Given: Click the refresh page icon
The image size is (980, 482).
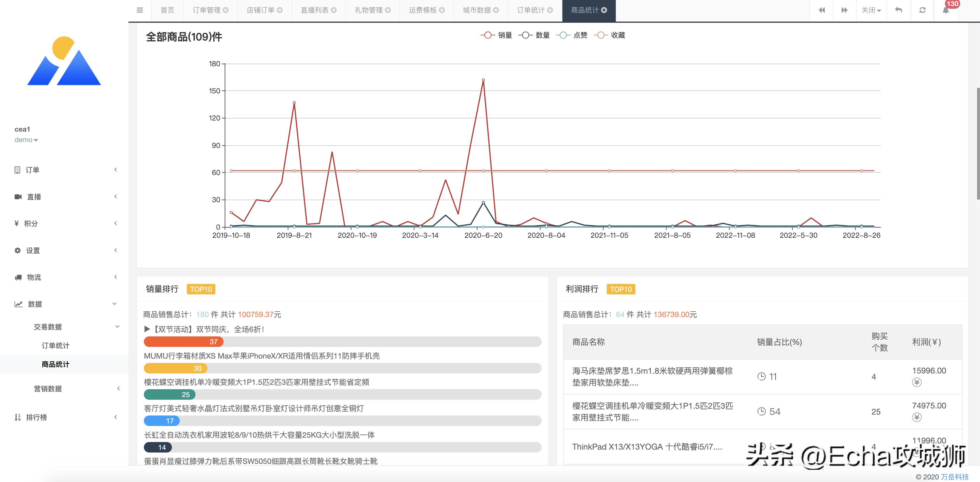Looking at the screenshot, I should click(922, 10).
